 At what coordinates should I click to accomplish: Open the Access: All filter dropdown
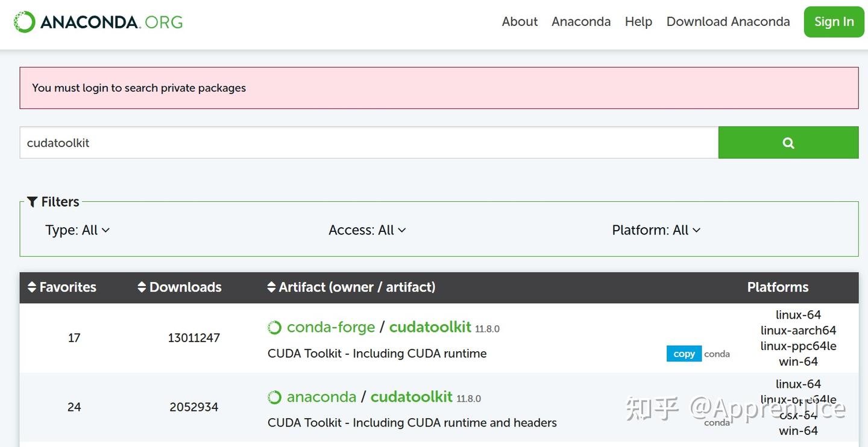[x=367, y=230]
